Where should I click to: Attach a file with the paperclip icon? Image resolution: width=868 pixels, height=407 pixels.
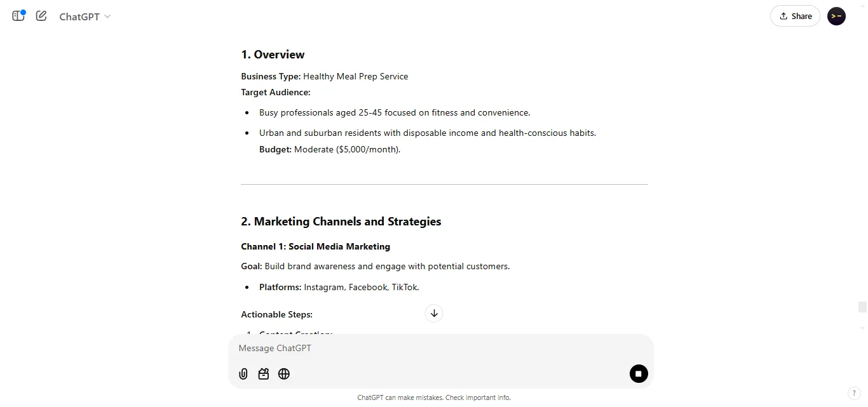[x=243, y=374]
